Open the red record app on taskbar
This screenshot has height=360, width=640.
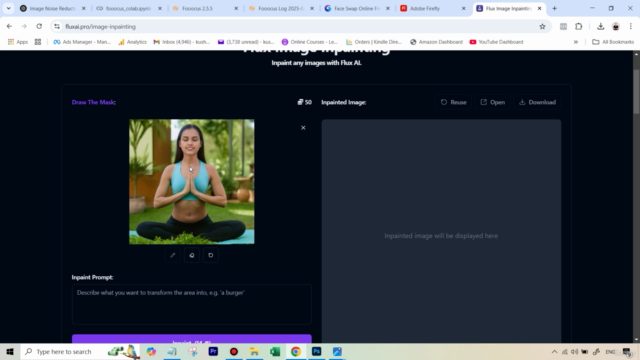click(234, 351)
